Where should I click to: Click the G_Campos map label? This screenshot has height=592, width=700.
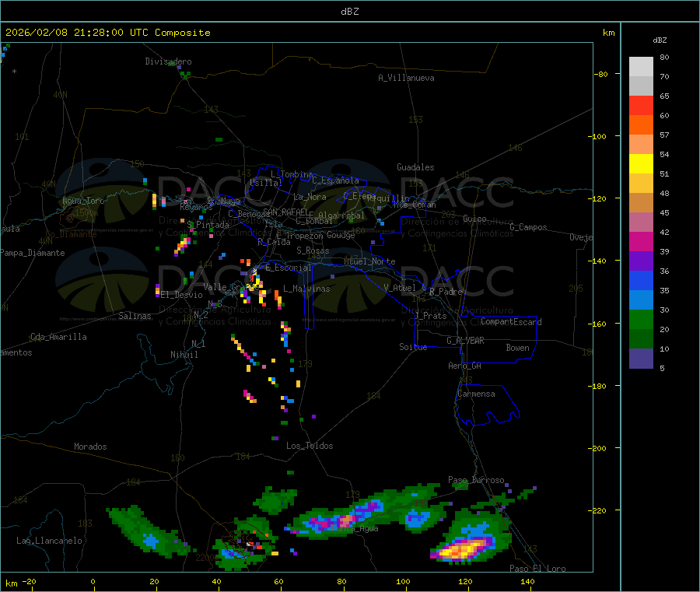click(528, 227)
